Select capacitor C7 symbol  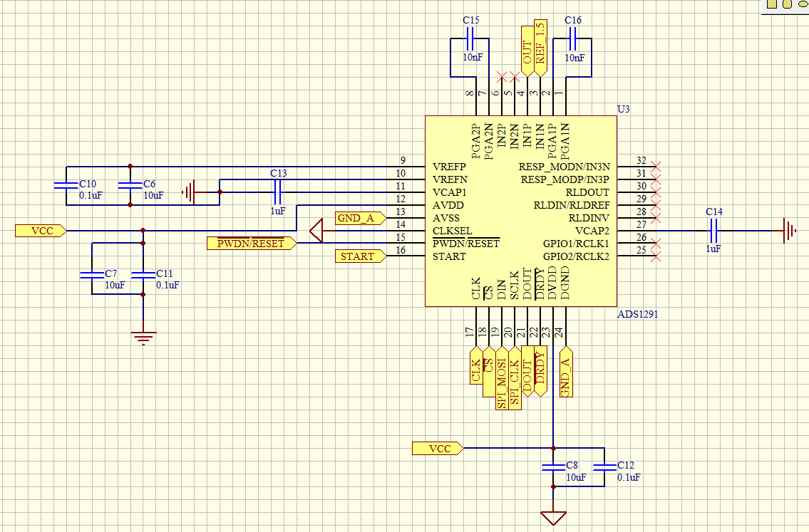coord(92,275)
